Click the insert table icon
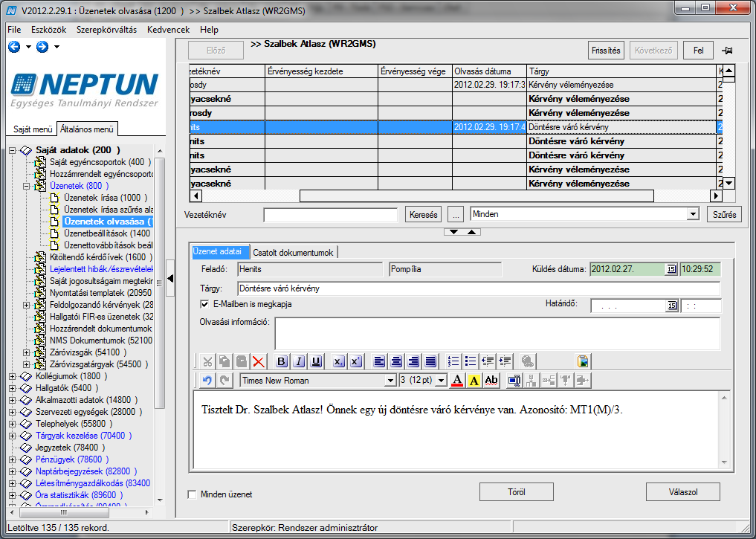 [514, 381]
